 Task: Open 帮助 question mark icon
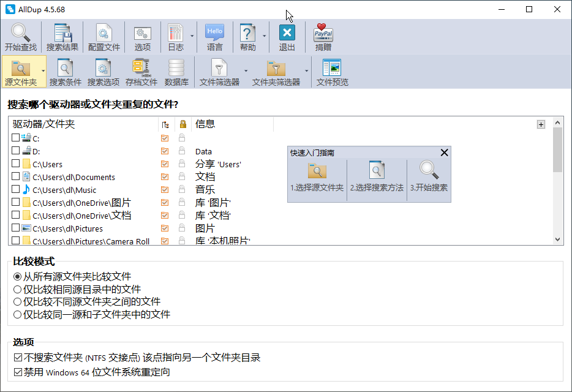pos(247,32)
